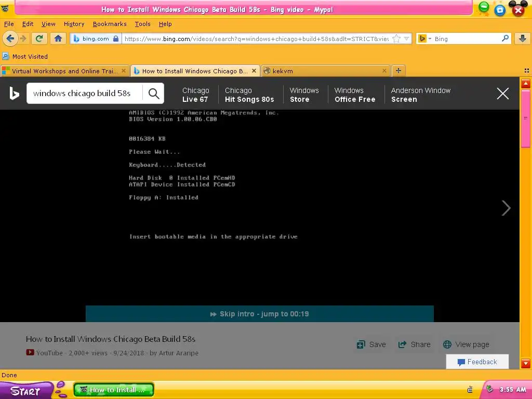
Task: Open the View menu
Action: pos(48,24)
